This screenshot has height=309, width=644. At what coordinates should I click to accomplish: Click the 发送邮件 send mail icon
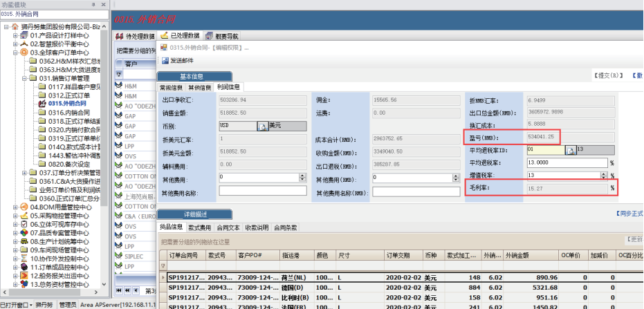(165, 61)
